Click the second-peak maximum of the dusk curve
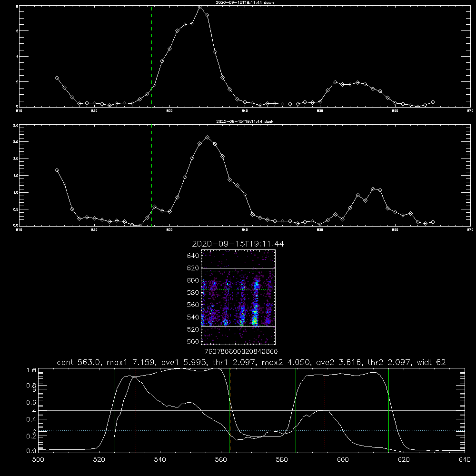Viewport: 476px width, 476px height. point(373,189)
